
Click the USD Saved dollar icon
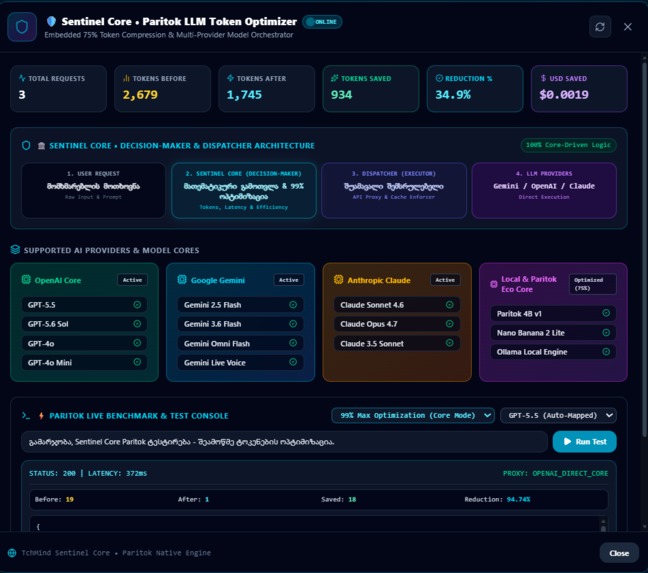543,78
